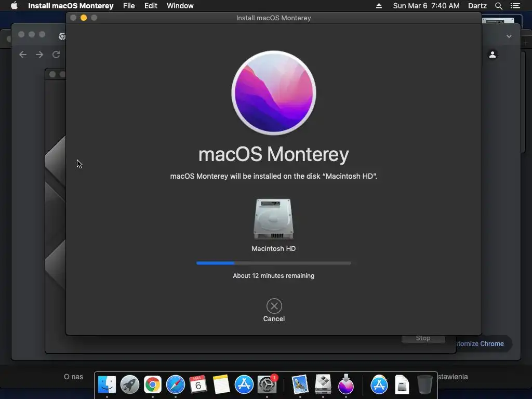Minimize the Install macOS Monterey window
Viewport: 532px width, 399px height.
point(84,18)
